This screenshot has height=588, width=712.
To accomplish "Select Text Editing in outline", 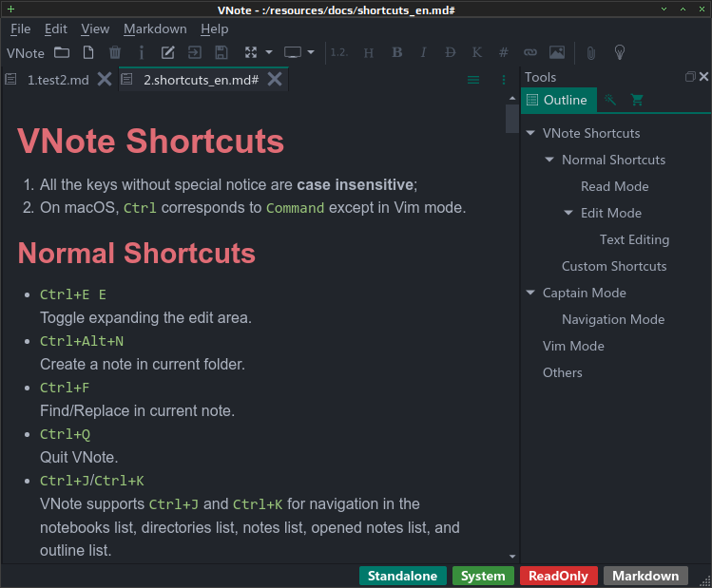I will click(634, 239).
